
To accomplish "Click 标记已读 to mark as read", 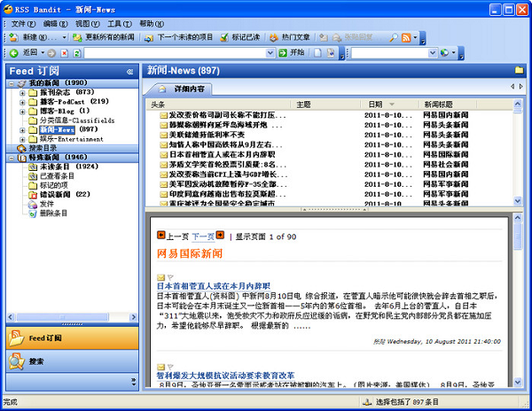I will pos(240,37).
